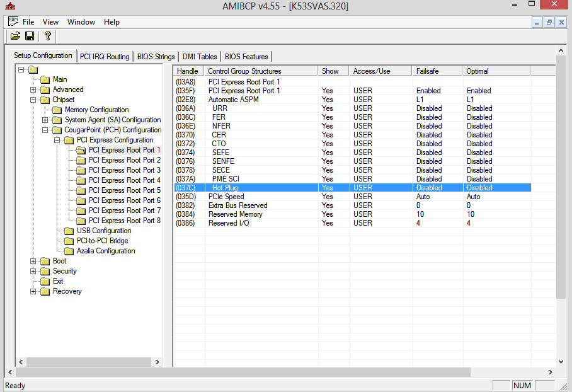Switch to the BIOS Features tab

coord(246,57)
